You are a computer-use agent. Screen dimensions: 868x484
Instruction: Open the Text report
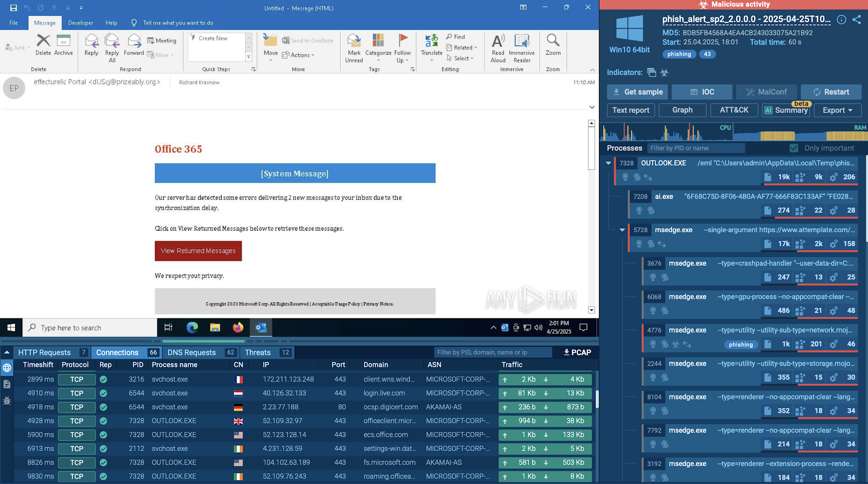631,110
